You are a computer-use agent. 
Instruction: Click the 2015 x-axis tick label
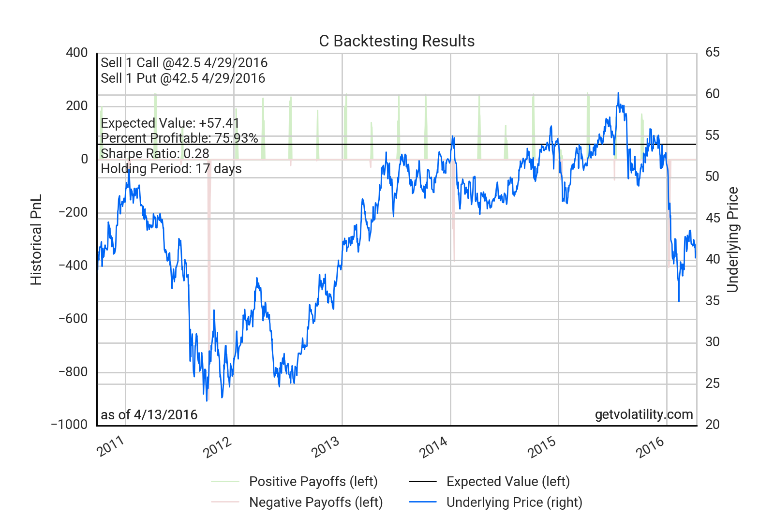pyautogui.click(x=542, y=446)
